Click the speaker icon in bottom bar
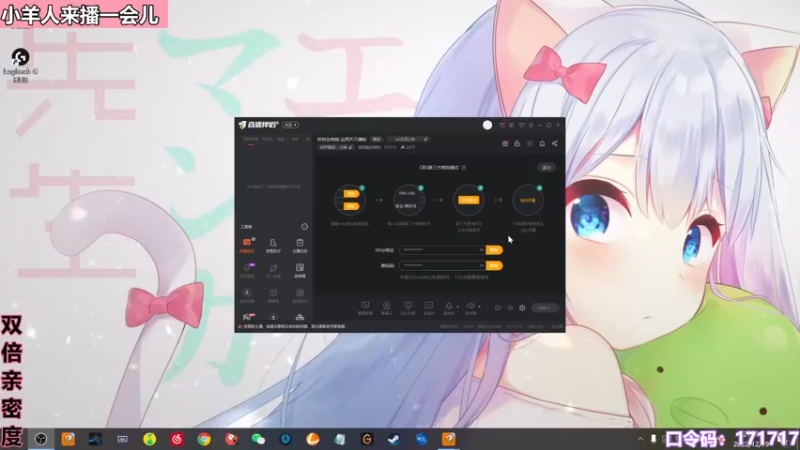The width and height of the screenshot is (800, 450). point(470,308)
